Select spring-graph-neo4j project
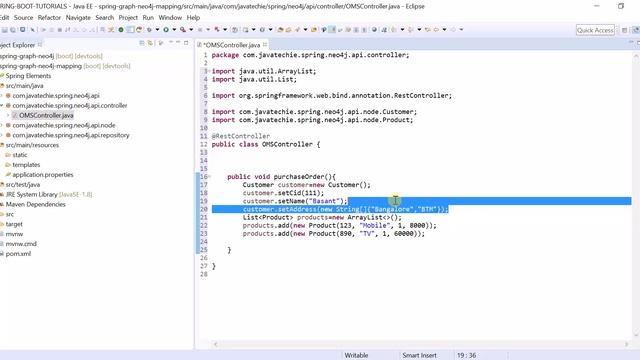Image resolution: width=640 pixels, height=360 pixels. pos(51,56)
